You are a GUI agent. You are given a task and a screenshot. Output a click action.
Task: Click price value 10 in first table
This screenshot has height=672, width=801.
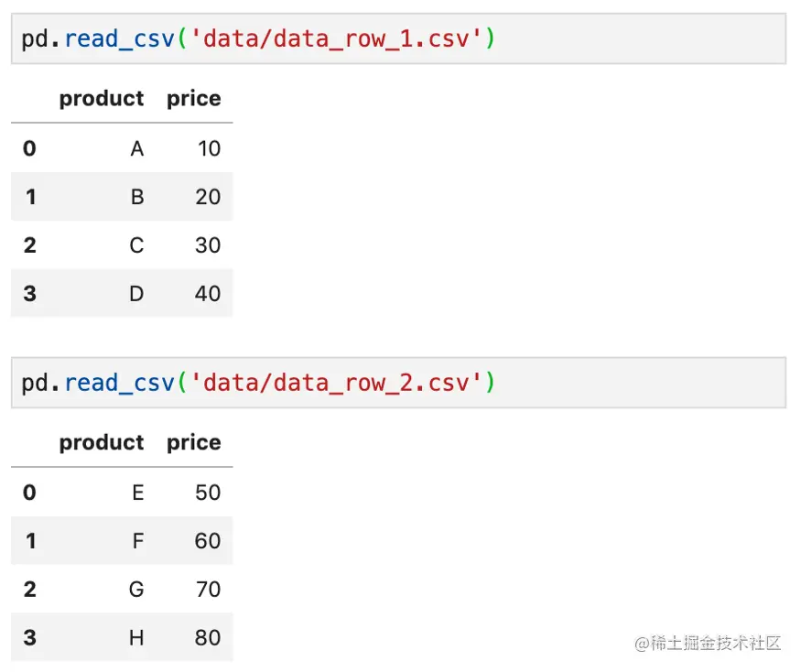click(209, 148)
